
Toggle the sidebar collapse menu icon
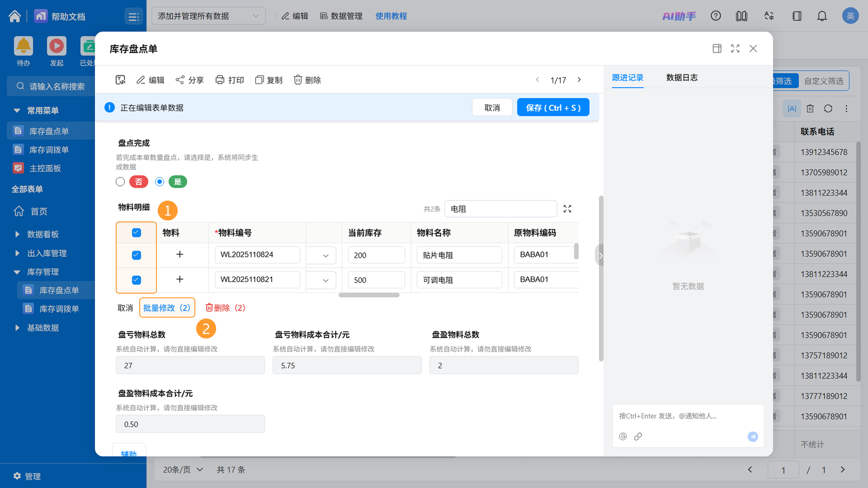(133, 16)
